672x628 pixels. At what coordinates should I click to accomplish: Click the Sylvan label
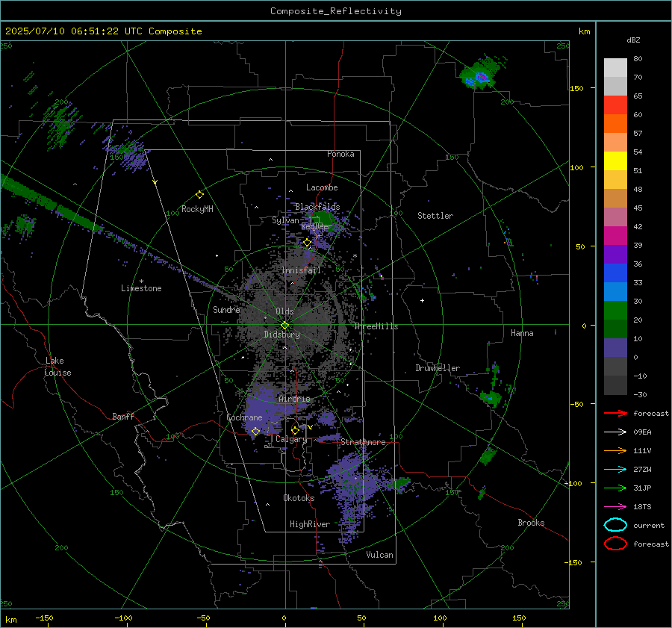pos(285,221)
